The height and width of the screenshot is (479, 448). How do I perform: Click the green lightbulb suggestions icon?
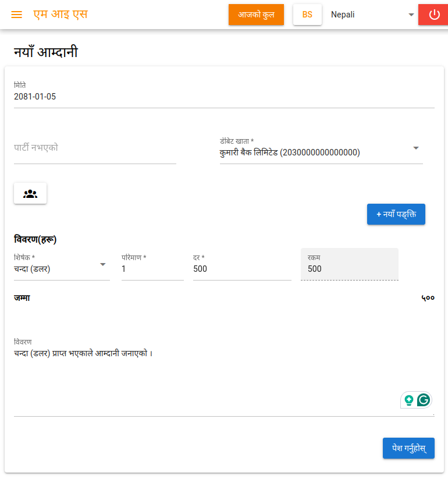(x=409, y=400)
